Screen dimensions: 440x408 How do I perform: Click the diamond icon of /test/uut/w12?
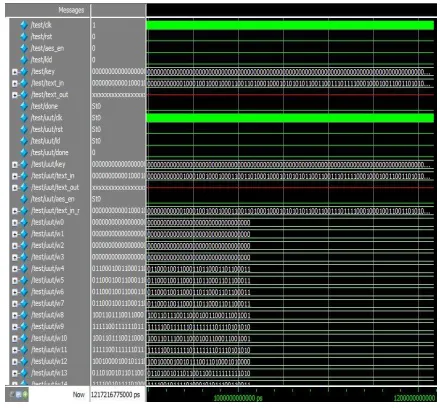pyautogui.click(x=24, y=361)
